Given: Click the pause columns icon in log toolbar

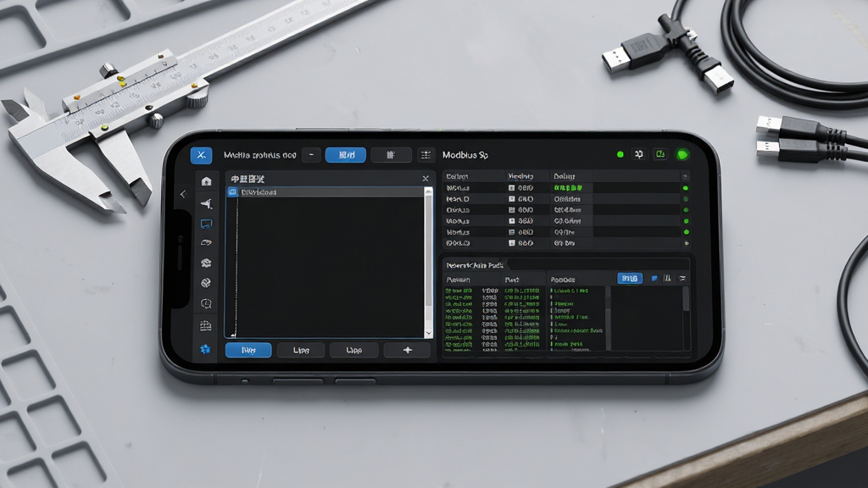Looking at the screenshot, I should click(668, 278).
